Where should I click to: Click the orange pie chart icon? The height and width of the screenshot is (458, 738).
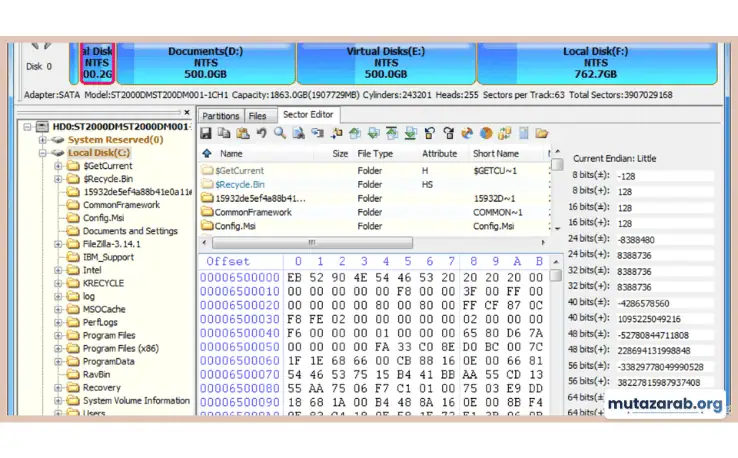coord(486,133)
